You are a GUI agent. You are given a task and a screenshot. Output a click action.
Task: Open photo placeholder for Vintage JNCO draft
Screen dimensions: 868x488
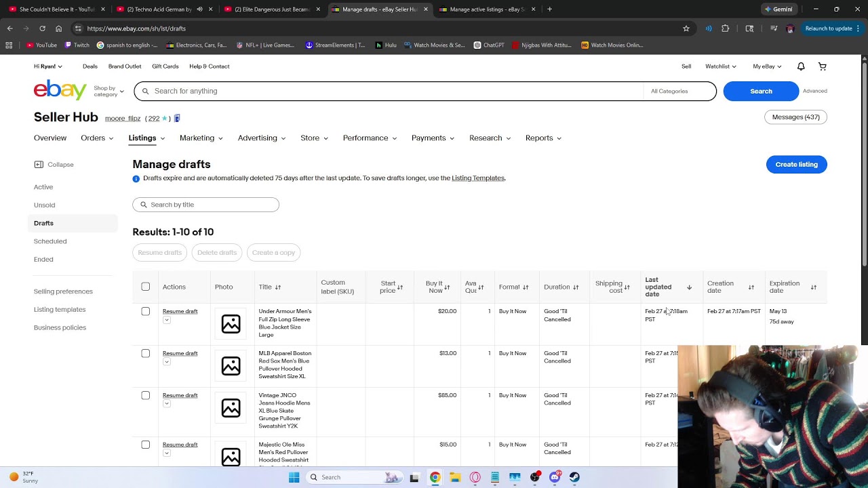(x=231, y=408)
